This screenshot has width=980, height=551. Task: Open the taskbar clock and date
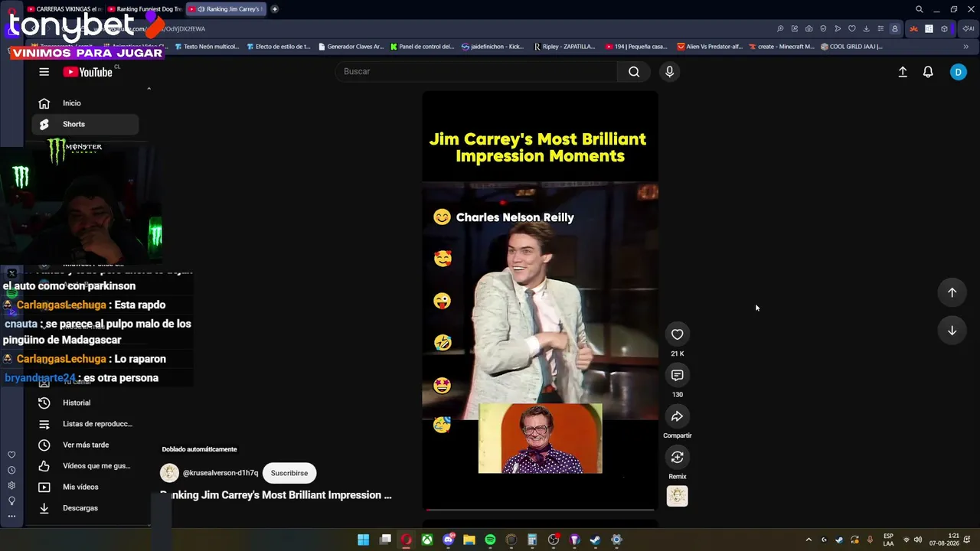[944, 540]
